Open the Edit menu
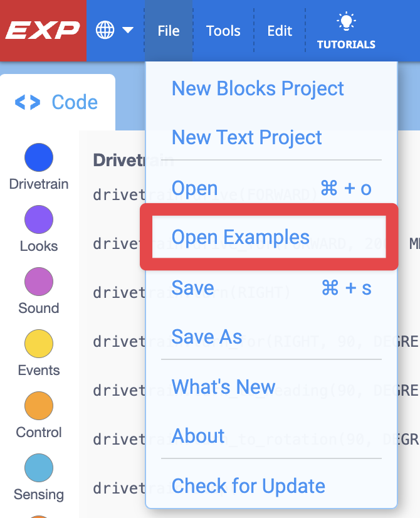420x518 pixels. point(279,30)
